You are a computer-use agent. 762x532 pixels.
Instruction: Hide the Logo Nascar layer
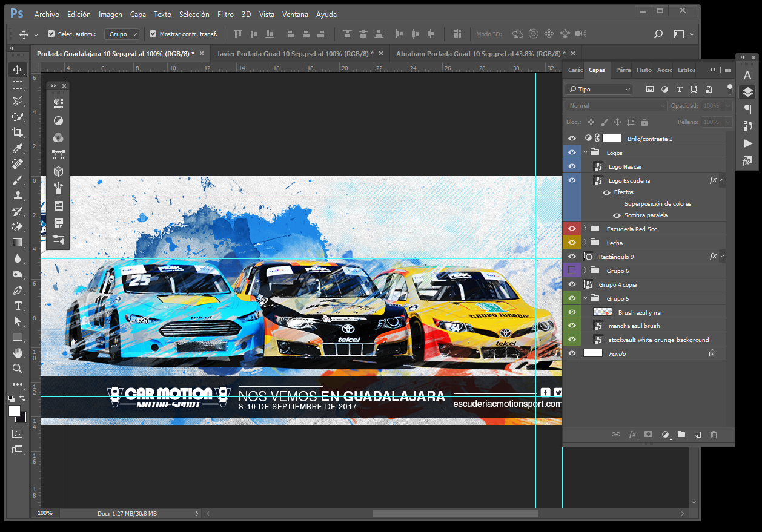pos(572,166)
